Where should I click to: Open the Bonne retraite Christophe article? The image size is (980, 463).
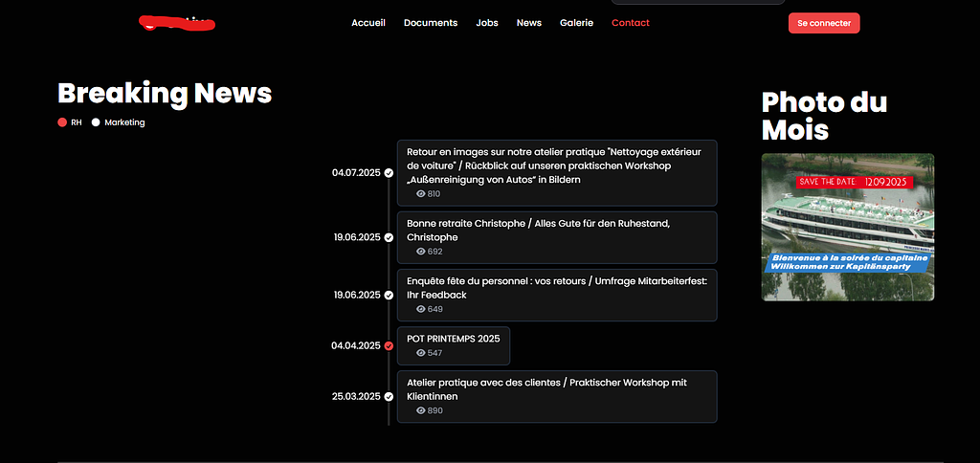[556, 231]
